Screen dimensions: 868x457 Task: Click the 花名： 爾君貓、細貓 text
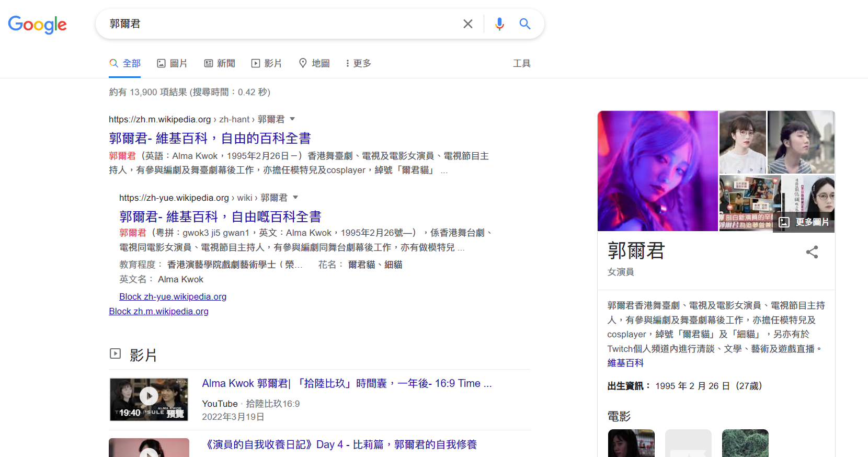[x=360, y=265]
